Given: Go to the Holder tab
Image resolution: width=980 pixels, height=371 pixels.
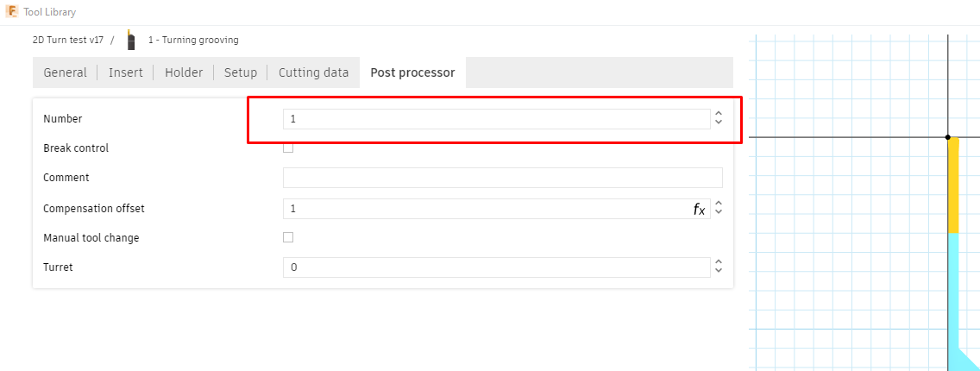Looking at the screenshot, I should [x=184, y=72].
